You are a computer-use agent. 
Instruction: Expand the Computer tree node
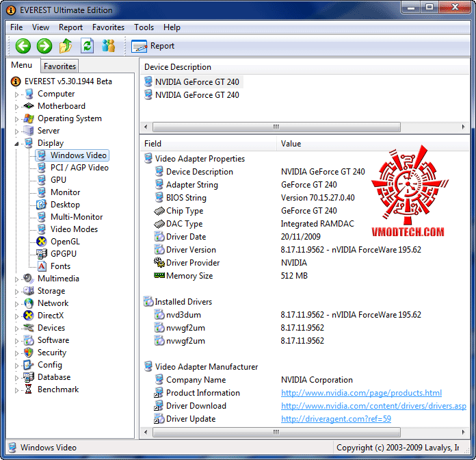pyautogui.click(x=16, y=94)
